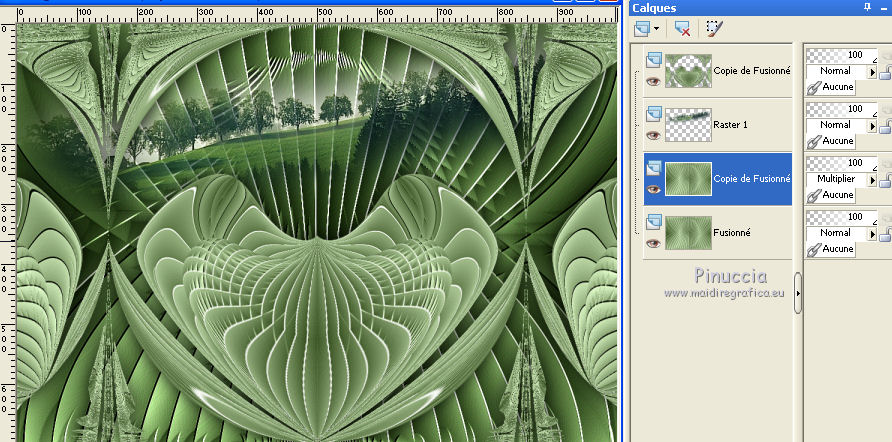Screen dimensions: 892x442
Task: Hide the Fusionné layer
Action: (x=653, y=243)
